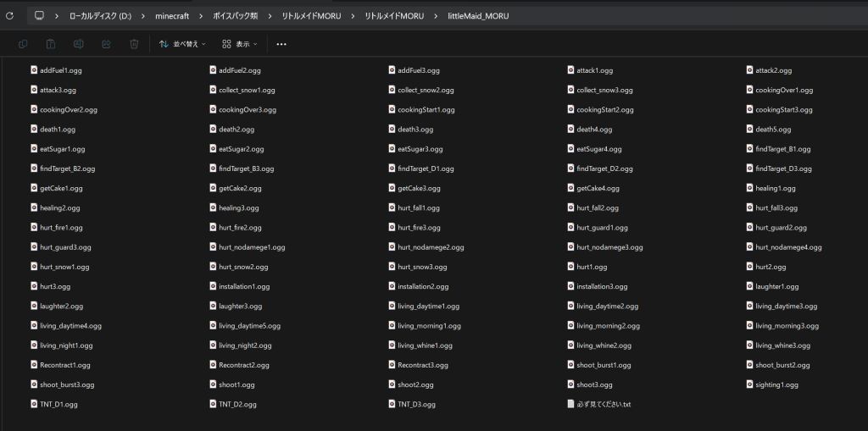868x431 pixels.
Task: Click the Copy toolbar icon
Action: click(x=23, y=44)
